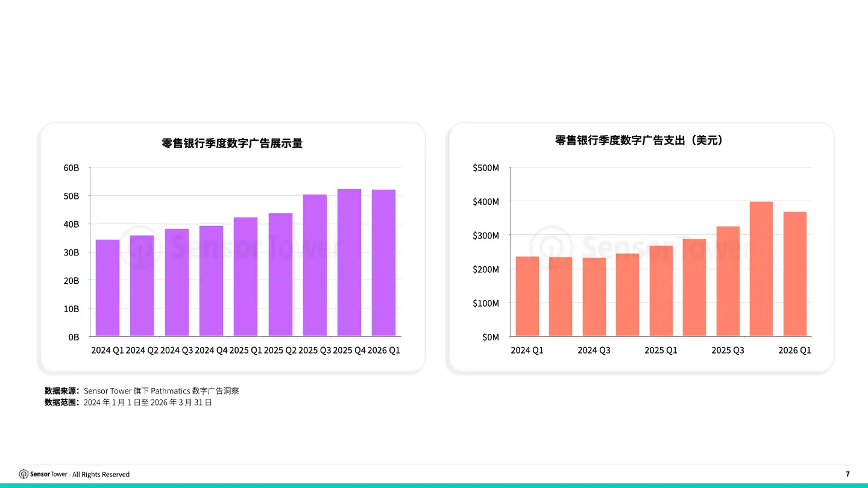
Task: Click the $0M y-axis label
Action: pyautogui.click(x=491, y=337)
